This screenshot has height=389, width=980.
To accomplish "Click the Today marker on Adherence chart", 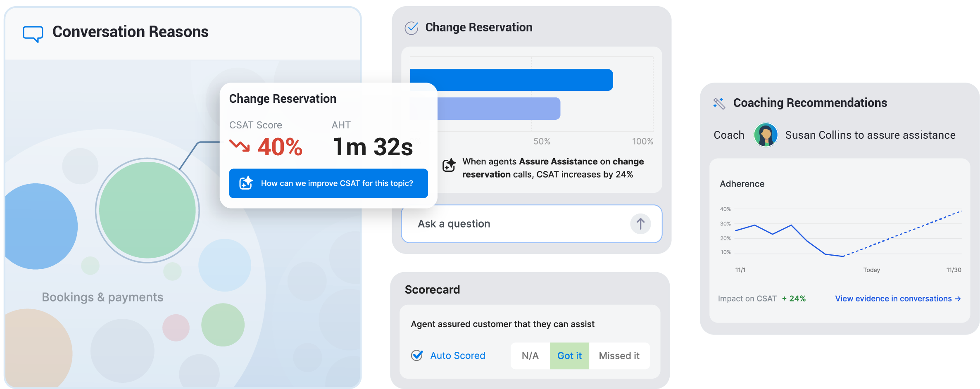I will tap(871, 270).
